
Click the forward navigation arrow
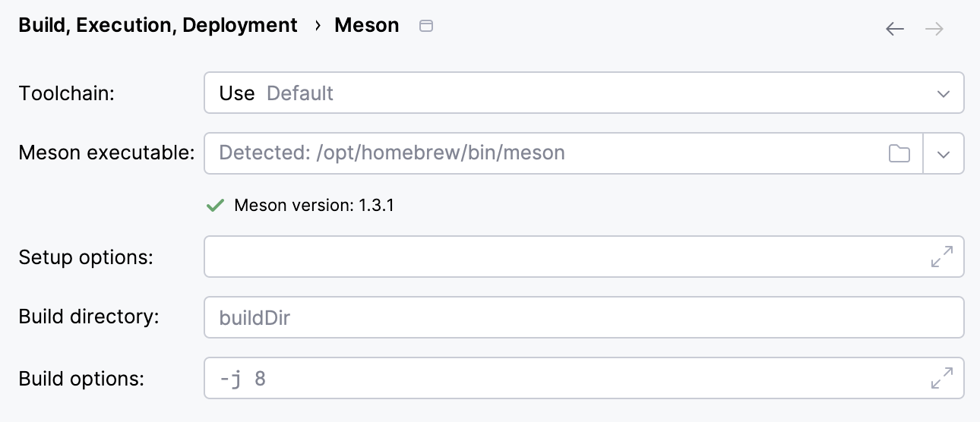934,29
